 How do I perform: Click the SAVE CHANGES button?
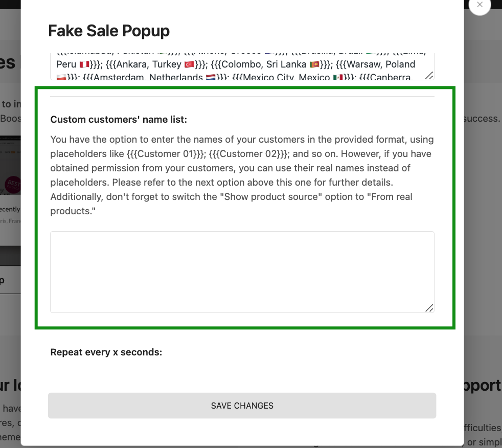242,406
